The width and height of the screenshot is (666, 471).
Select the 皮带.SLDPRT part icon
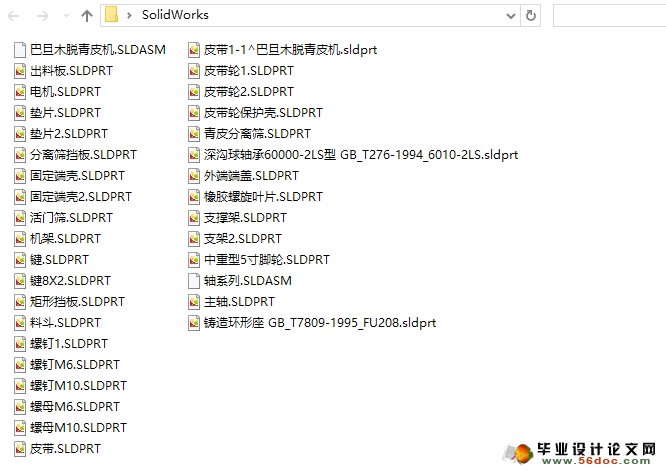pyautogui.click(x=20, y=449)
